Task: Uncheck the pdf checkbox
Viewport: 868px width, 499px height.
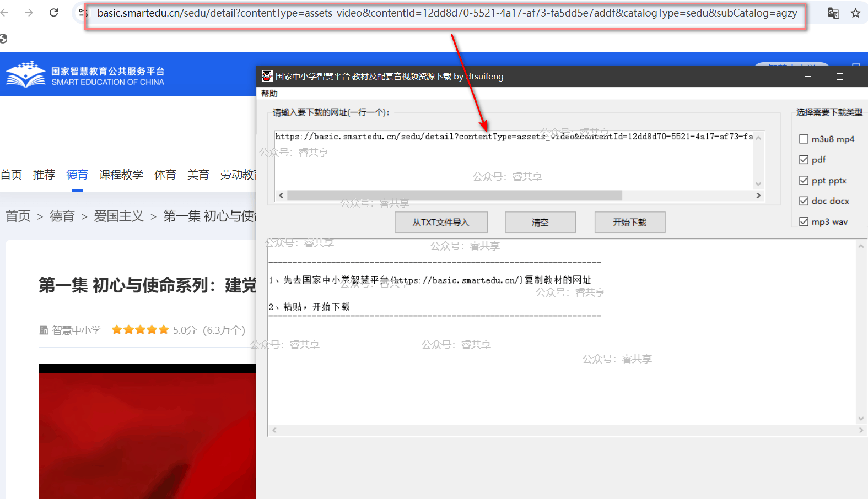Action: tap(804, 160)
